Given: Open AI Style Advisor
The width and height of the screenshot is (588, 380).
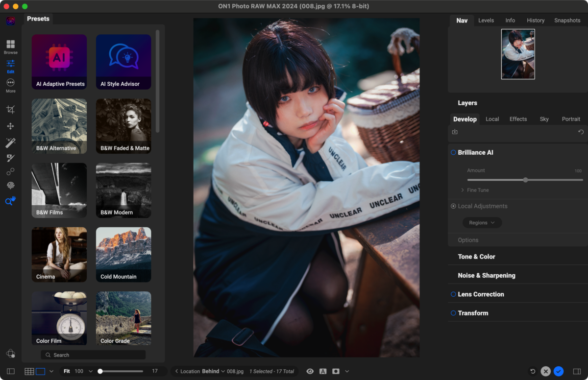Looking at the screenshot, I should pyautogui.click(x=123, y=62).
